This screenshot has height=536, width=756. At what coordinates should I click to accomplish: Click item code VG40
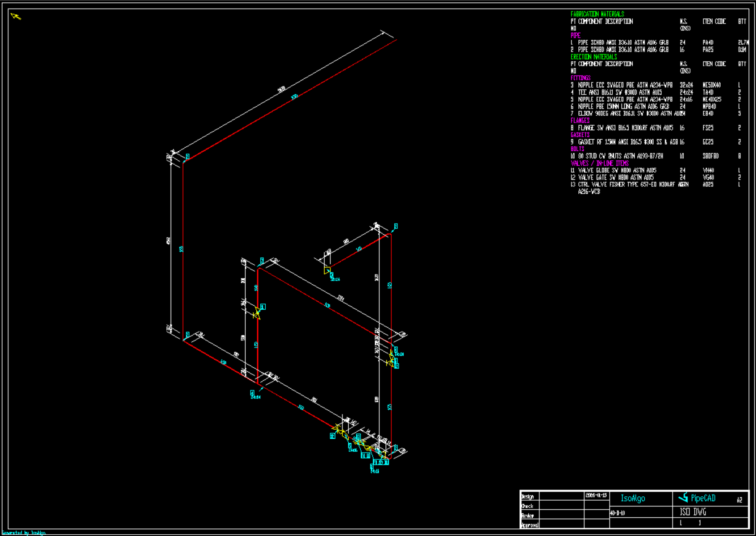(708, 178)
